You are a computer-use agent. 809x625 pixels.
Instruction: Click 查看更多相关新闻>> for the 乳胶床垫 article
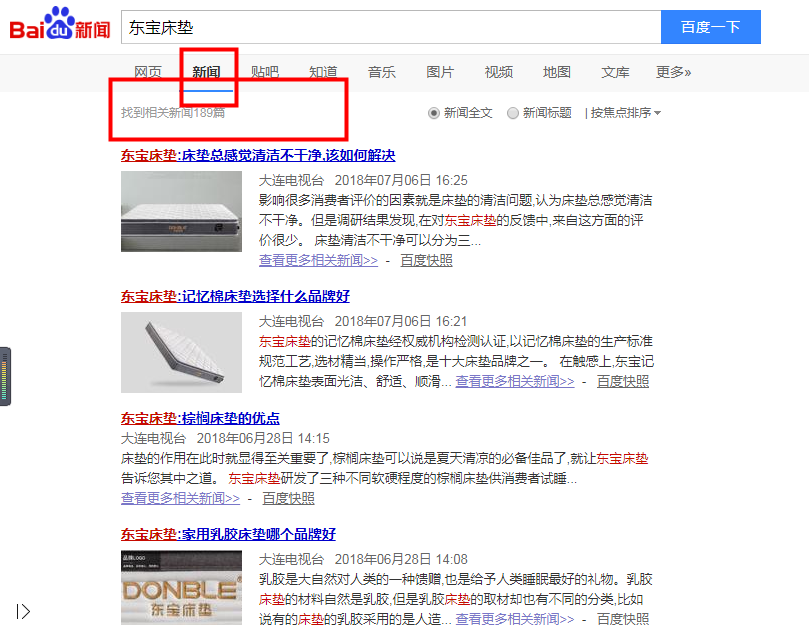515,618
